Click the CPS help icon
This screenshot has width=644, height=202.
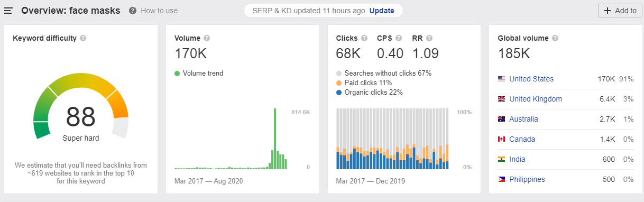[399, 38]
